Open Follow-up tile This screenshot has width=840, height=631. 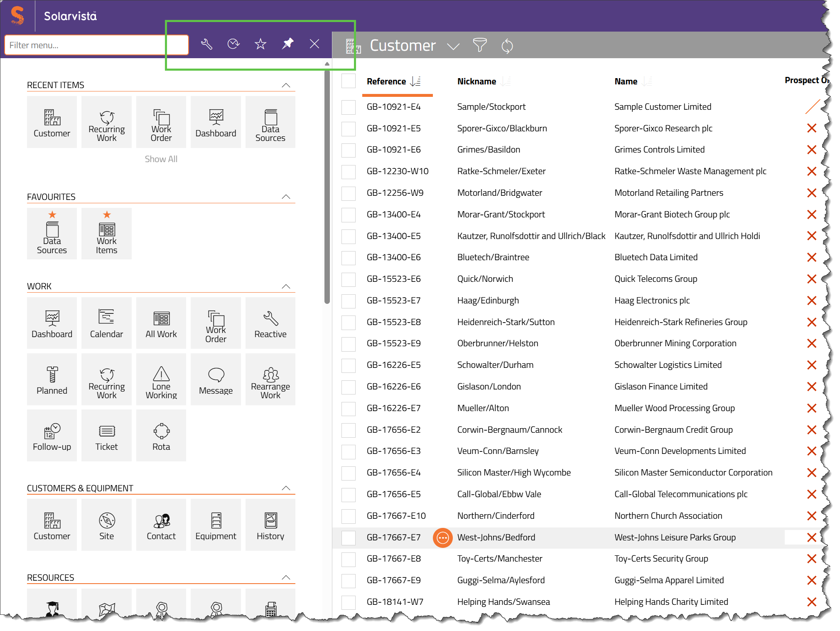tap(52, 436)
